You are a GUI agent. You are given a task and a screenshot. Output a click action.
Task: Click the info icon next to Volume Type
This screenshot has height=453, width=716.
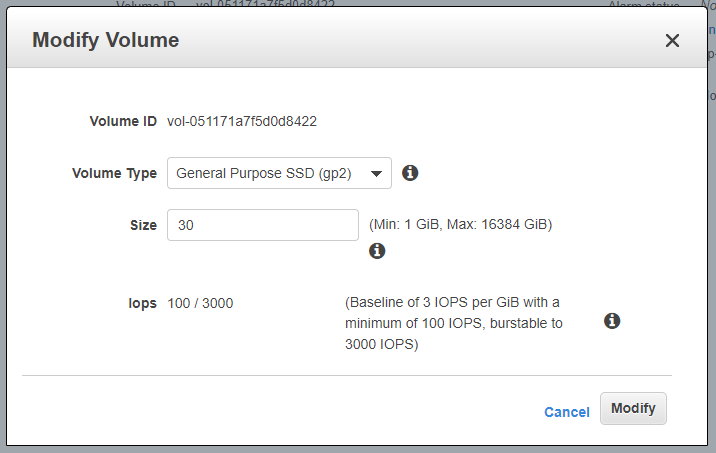tap(410, 173)
